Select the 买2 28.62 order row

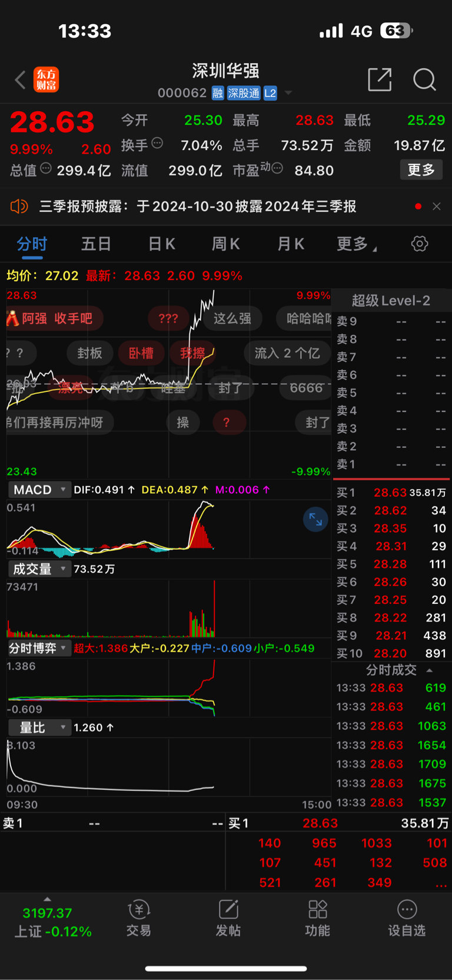[x=391, y=510]
